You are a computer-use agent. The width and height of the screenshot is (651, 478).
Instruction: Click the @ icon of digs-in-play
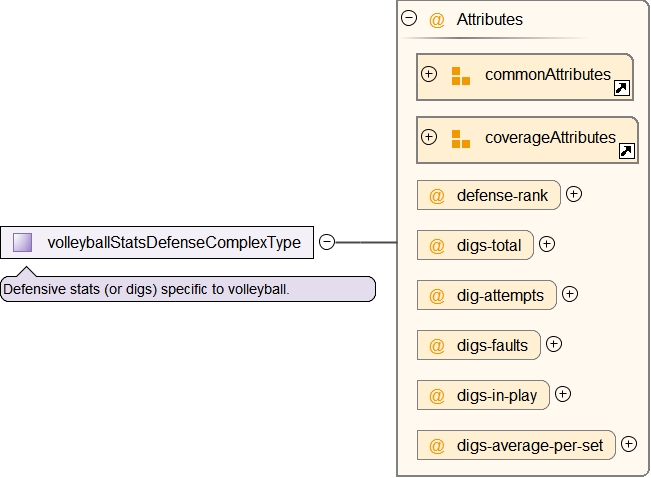436,396
